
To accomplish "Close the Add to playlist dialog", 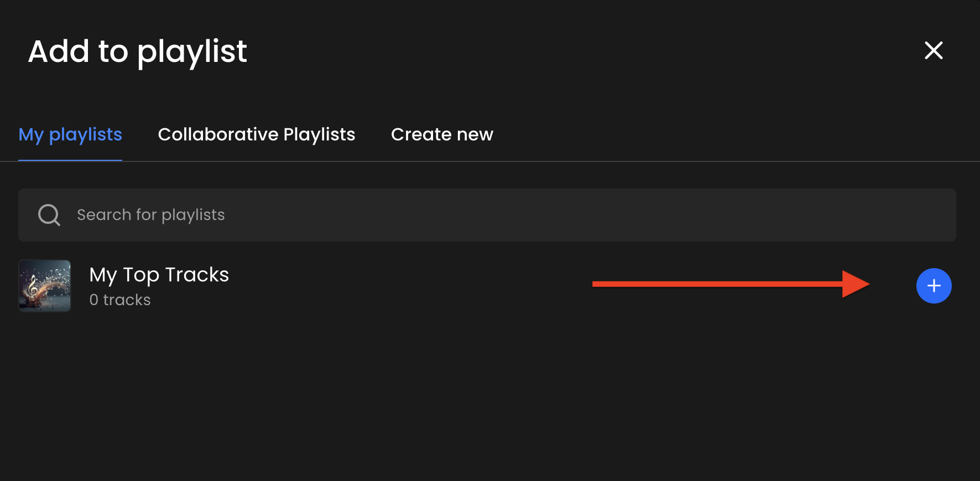I will [934, 50].
